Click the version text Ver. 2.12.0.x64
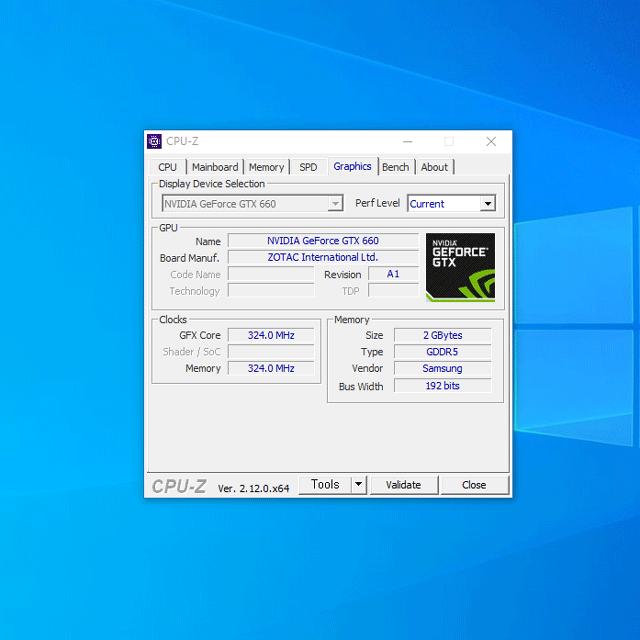This screenshot has width=640, height=640. click(x=253, y=488)
